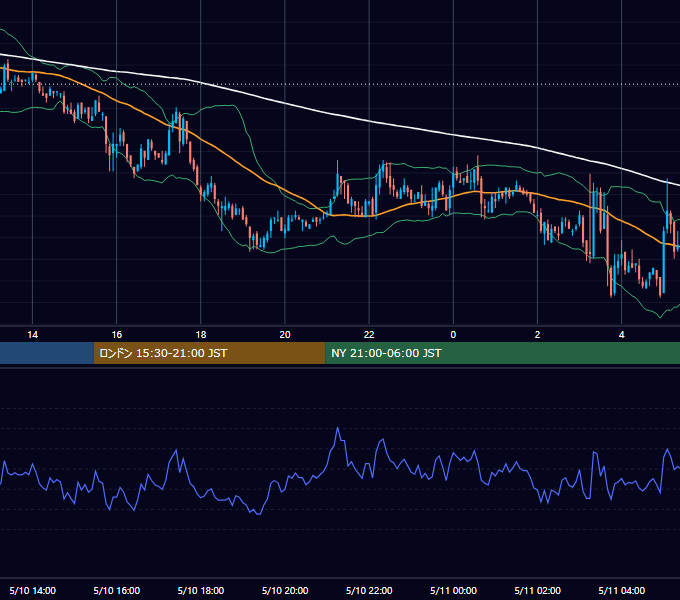Click the 0 hour axis label
Screen dimensions: 680x600
tap(453, 335)
